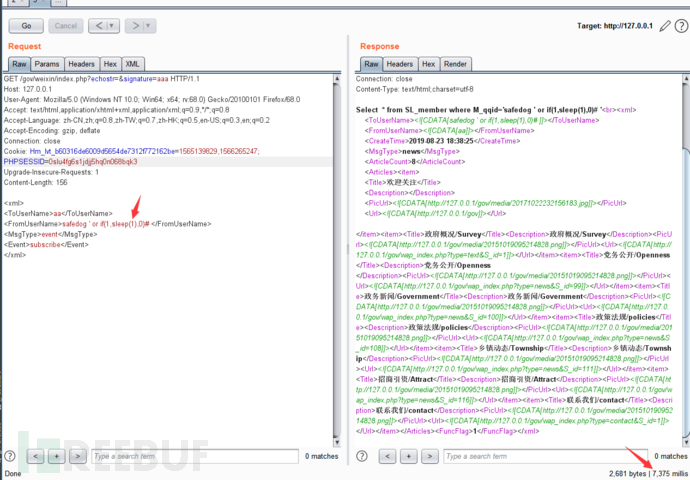This screenshot has height=480, width=690.
Task: Open the back-history dropdown arrow
Action: coord(113,26)
